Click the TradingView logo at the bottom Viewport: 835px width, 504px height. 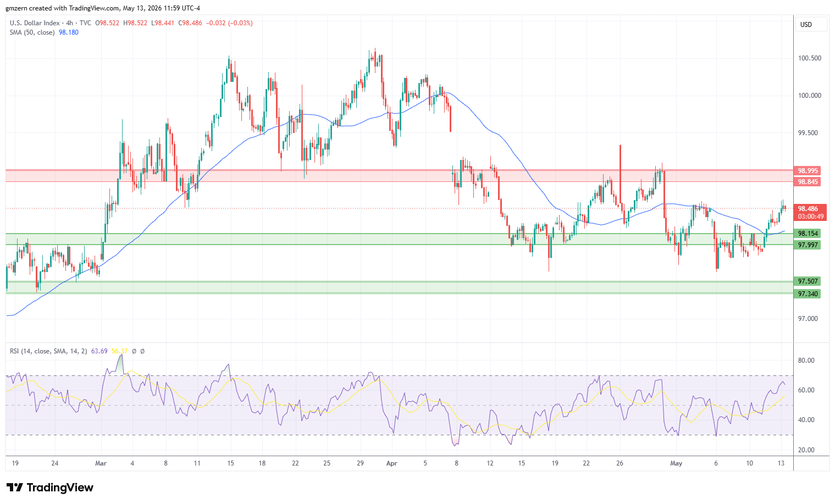click(x=50, y=488)
